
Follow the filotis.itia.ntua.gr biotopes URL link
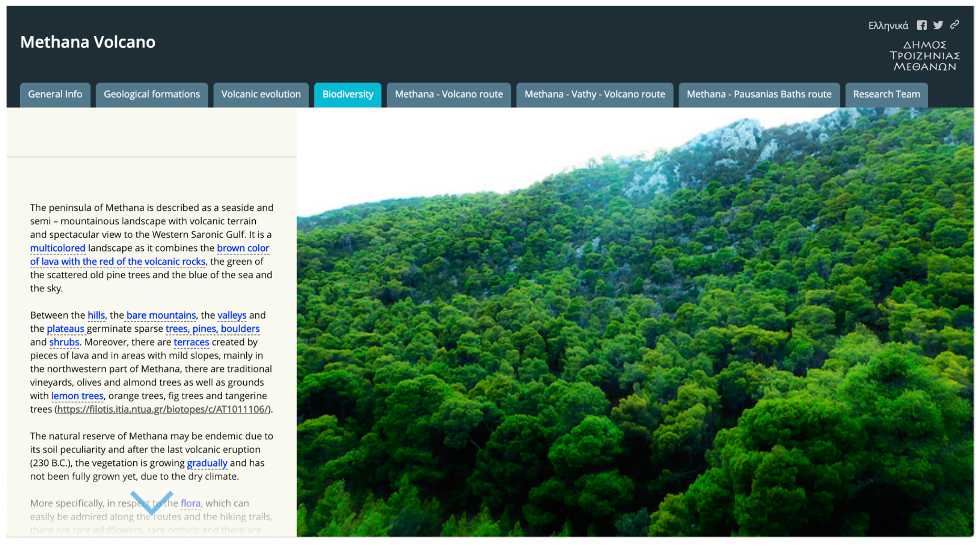pyautogui.click(x=163, y=409)
